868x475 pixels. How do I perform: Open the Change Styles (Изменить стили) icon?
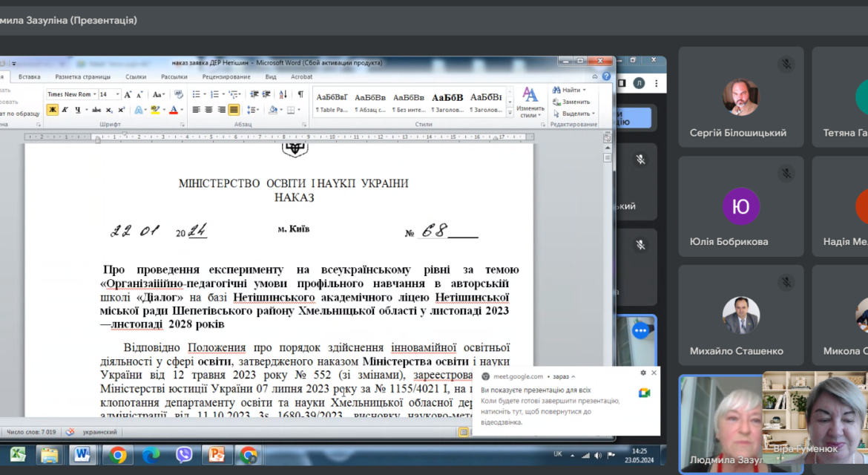[530, 102]
